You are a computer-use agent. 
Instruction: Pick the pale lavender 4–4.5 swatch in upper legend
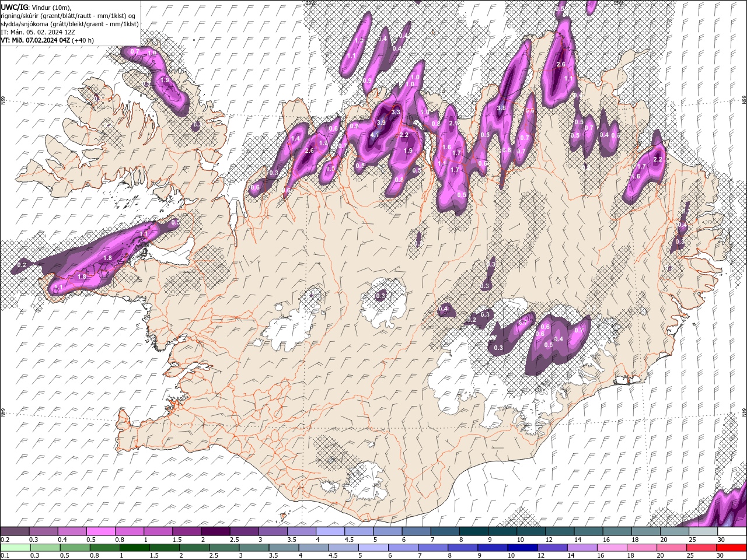pyautogui.click(x=330, y=531)
